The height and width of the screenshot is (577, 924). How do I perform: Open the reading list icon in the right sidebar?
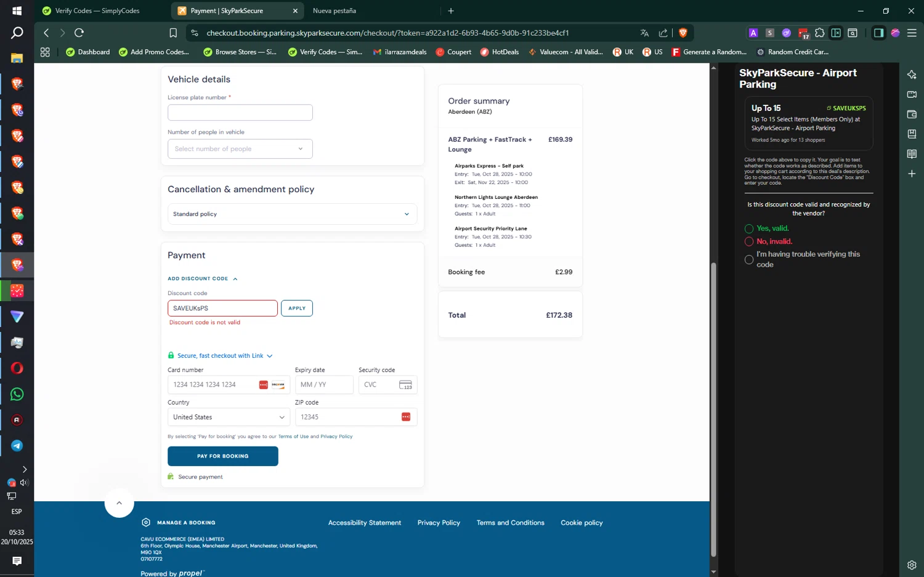point(912,153)
